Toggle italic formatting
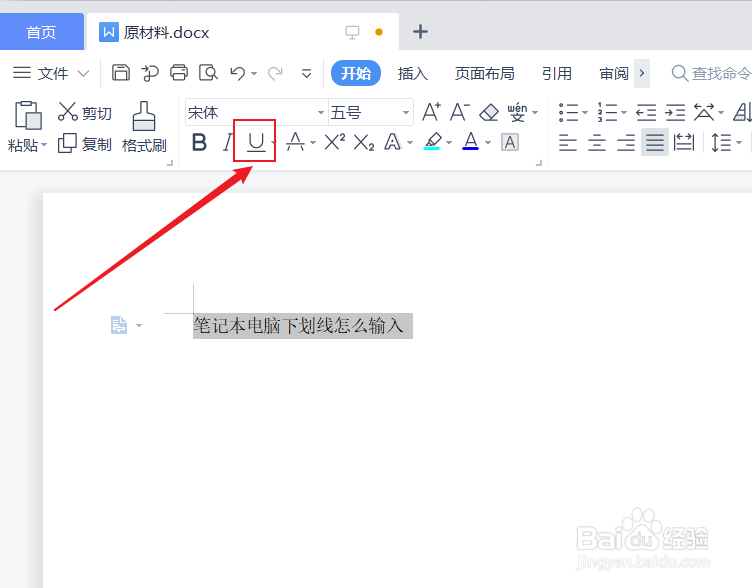The width and height of the screenshot is (752, 588). coord(227,142)
